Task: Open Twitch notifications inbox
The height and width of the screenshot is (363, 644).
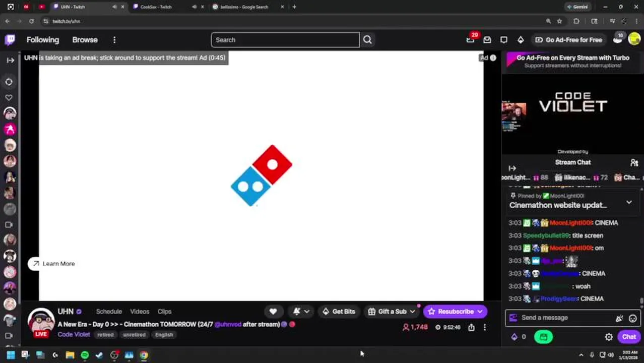Action: coord(487,40)
